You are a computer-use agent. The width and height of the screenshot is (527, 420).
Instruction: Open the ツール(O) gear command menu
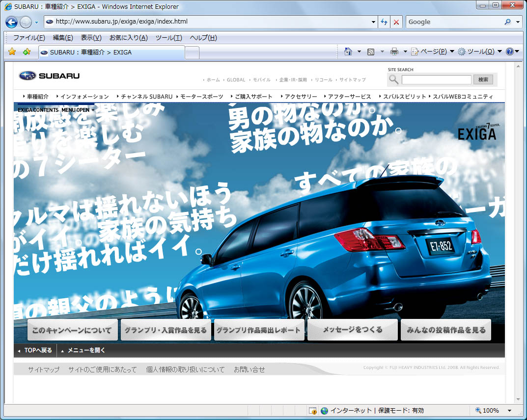point(480,52)
